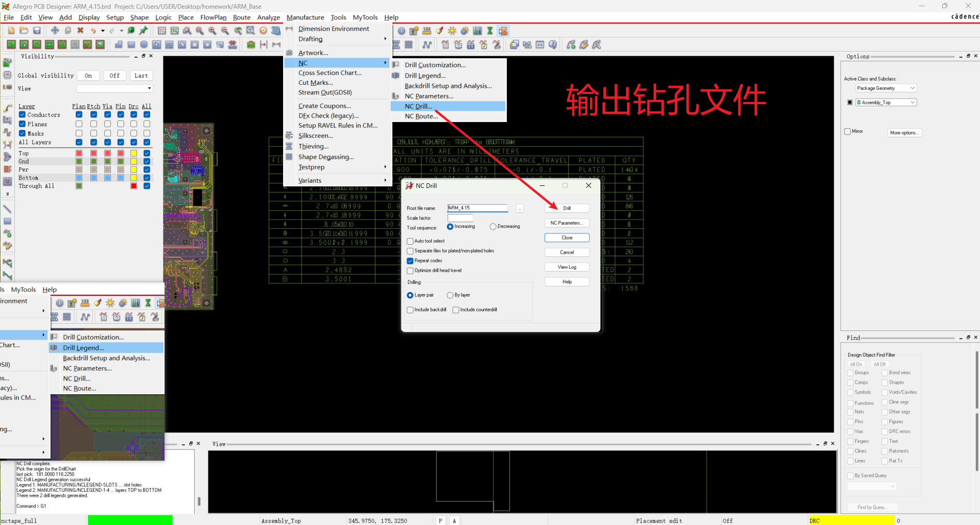This screenshot has height=525, width=980.
Task: Select Drill Customization menu item
Action: [x=435, y=65]
